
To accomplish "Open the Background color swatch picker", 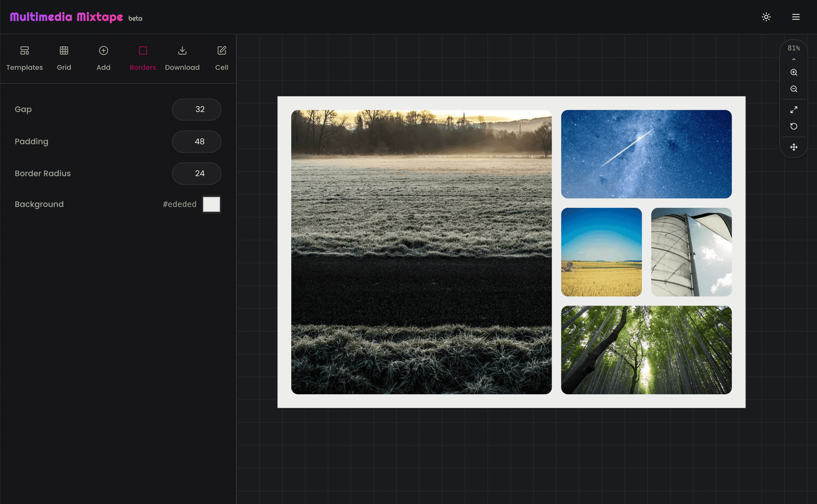I will (x=211, y=204).
